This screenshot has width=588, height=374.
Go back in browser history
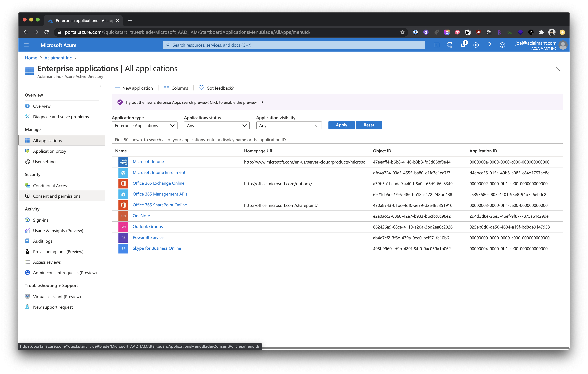click(x=25, y=32)
